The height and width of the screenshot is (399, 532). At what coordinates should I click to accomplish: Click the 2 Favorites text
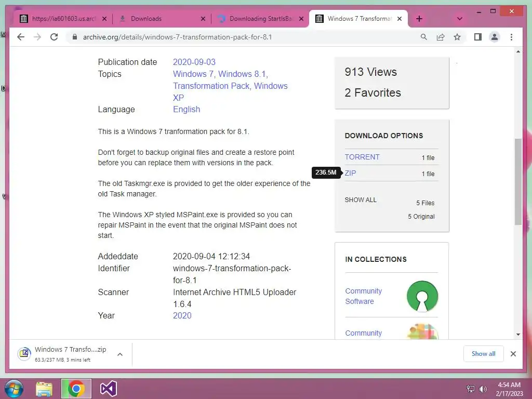click(x=373, y=92)
